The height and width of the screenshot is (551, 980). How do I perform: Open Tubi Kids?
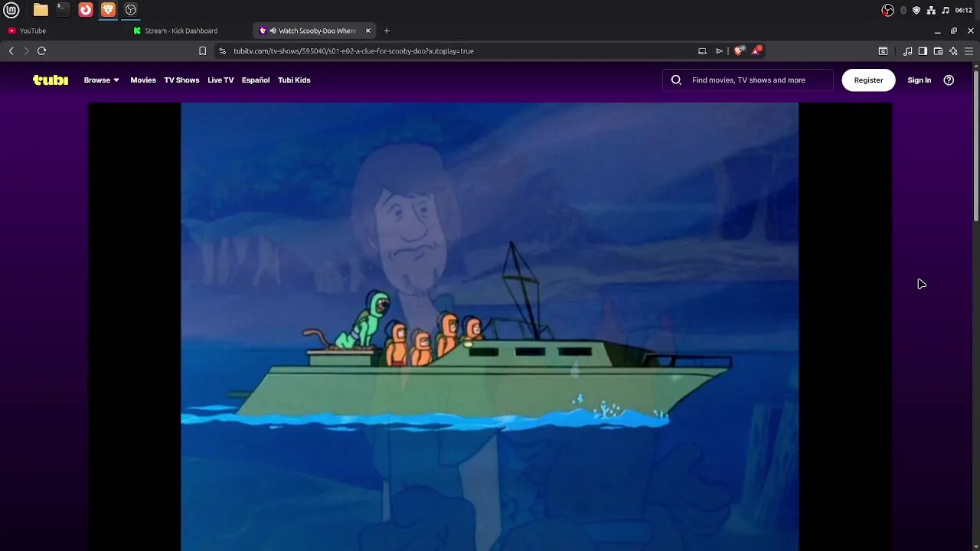point(294,80)
